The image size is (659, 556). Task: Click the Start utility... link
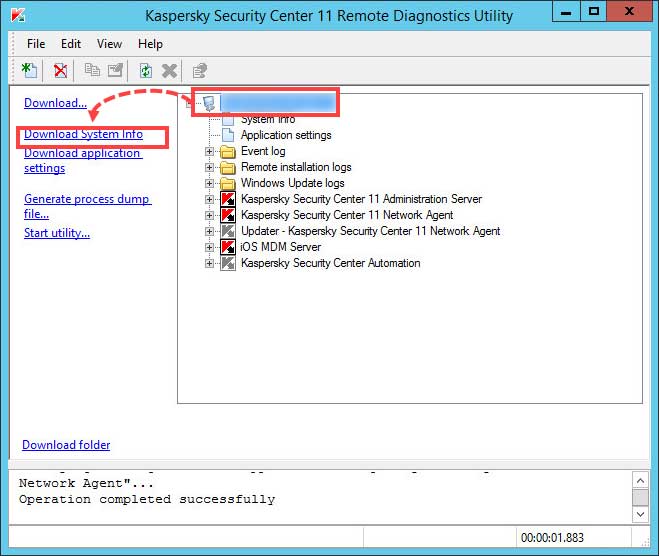click(57, 233)
